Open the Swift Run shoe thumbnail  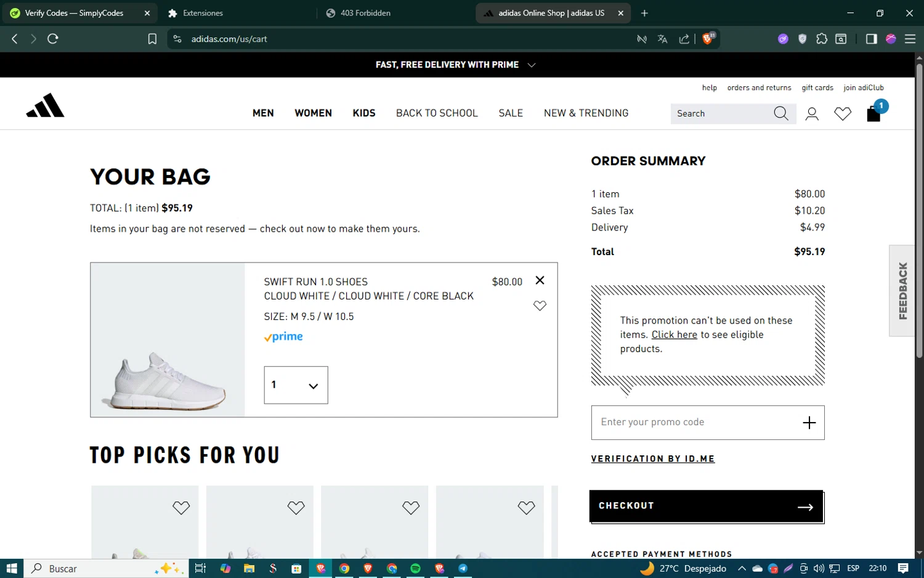(168, 340)
